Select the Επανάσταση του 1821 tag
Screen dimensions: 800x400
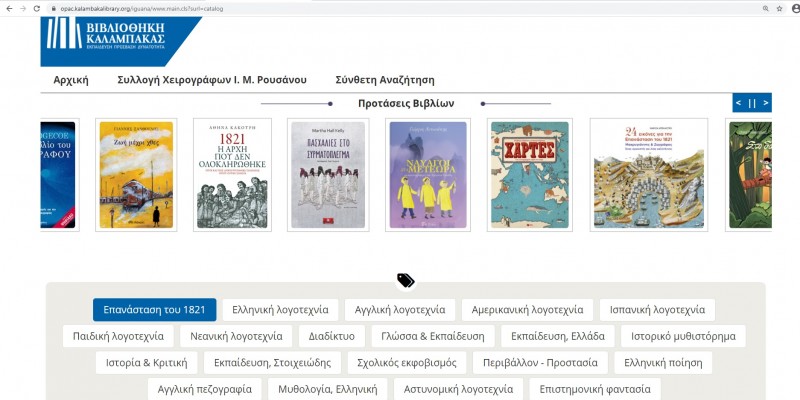pos(154,310)
